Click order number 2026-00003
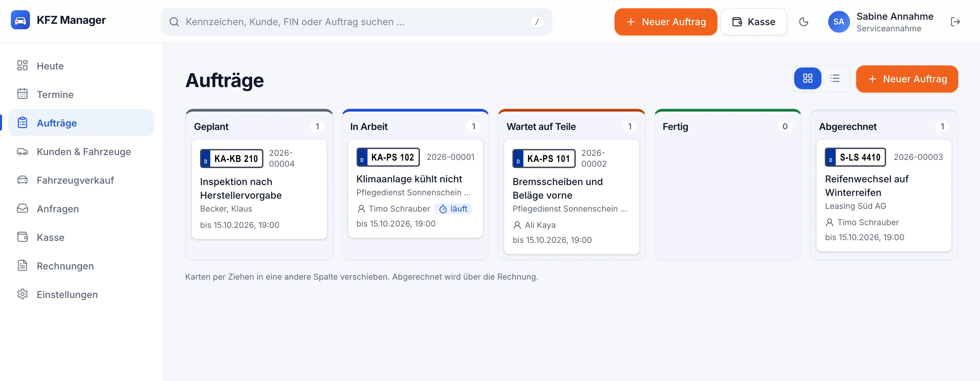 918,157
